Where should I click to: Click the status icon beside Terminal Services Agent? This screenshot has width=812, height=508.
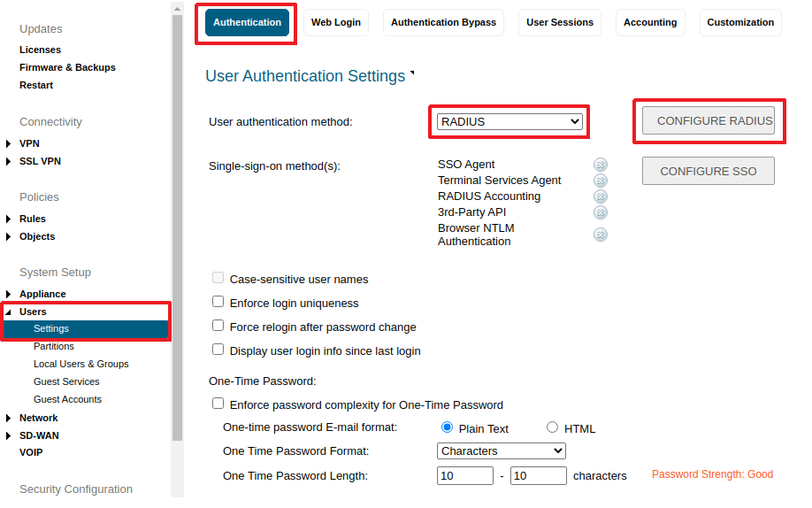(601, 181)
